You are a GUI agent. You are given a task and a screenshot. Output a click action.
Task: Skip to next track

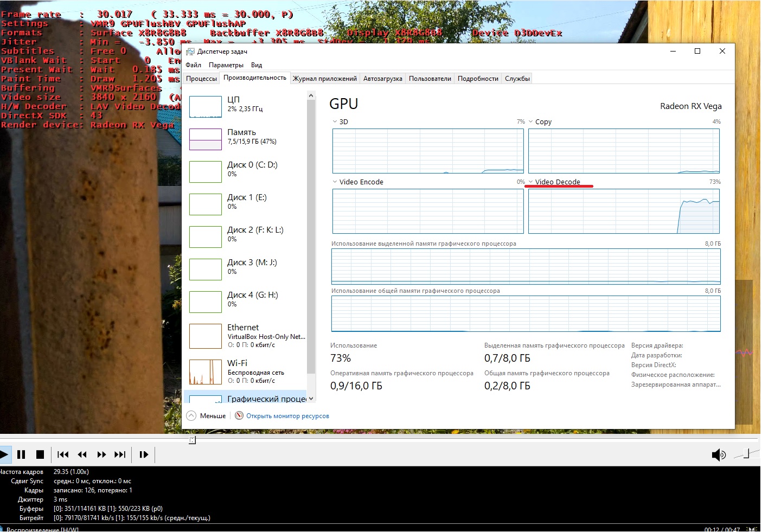tap(120, 454)
